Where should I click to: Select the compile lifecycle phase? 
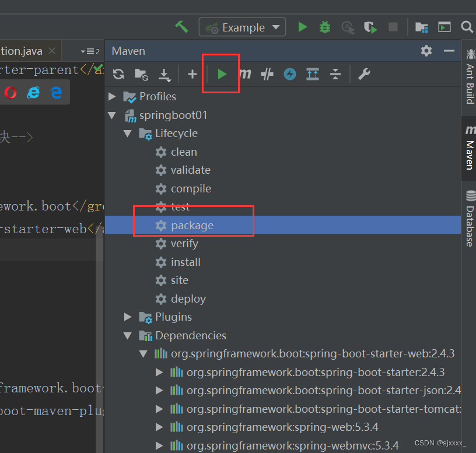coord(191,189)
